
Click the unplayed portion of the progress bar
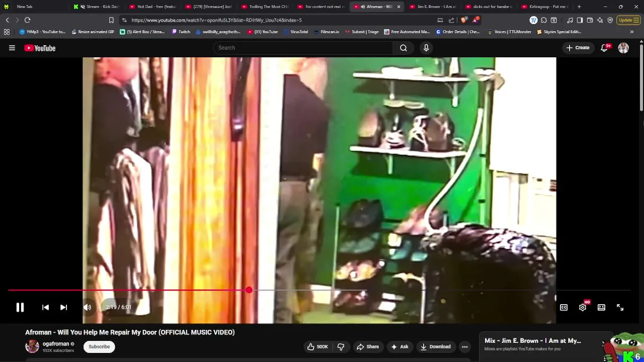pyautogui.click(x=440, y=290)
